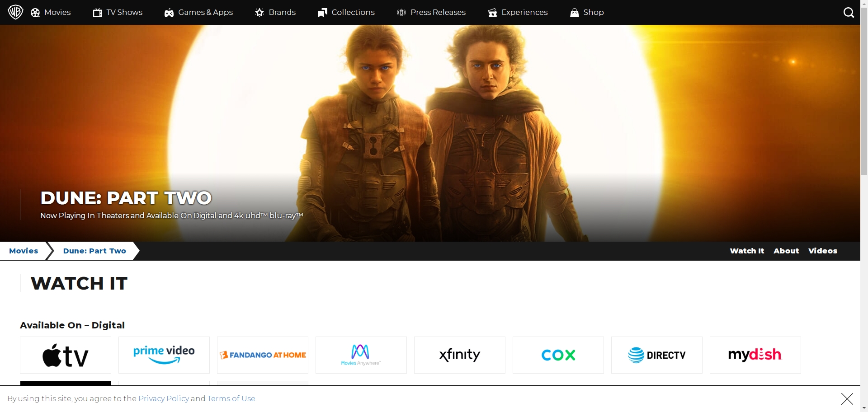868x412 pixels.
Task: Jump to the Videos section tab
Action: pos(822,251)
